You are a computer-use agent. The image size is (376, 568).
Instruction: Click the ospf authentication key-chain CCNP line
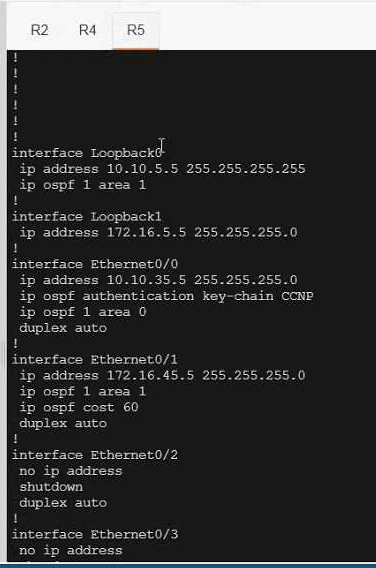pos(166,296)
